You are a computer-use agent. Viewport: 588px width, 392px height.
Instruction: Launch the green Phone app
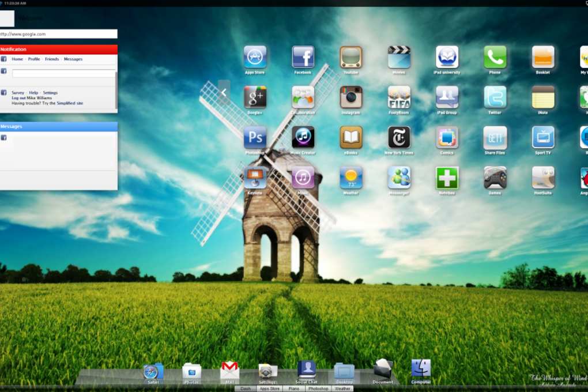coord(495,57)
